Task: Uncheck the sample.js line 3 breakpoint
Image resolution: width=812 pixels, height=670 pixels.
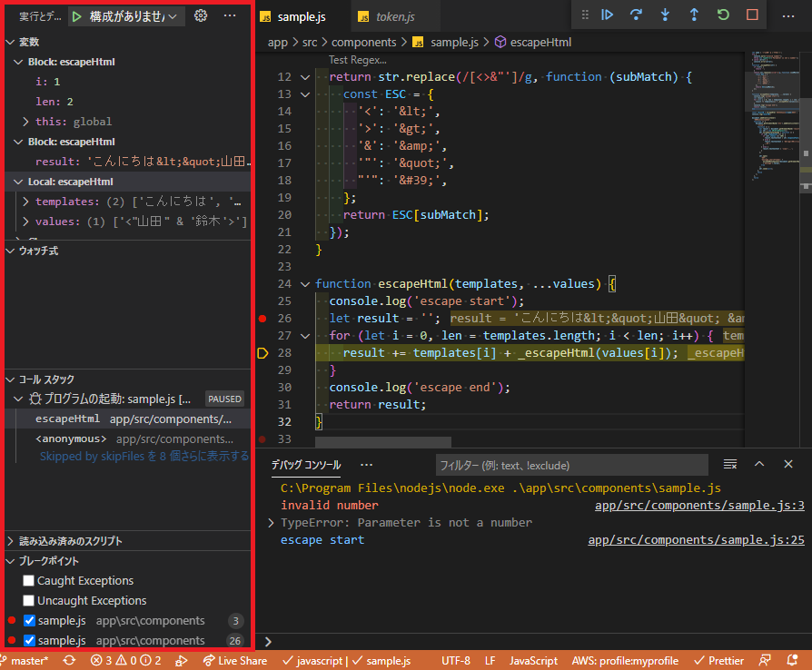Action: click(x=29, y=620)
